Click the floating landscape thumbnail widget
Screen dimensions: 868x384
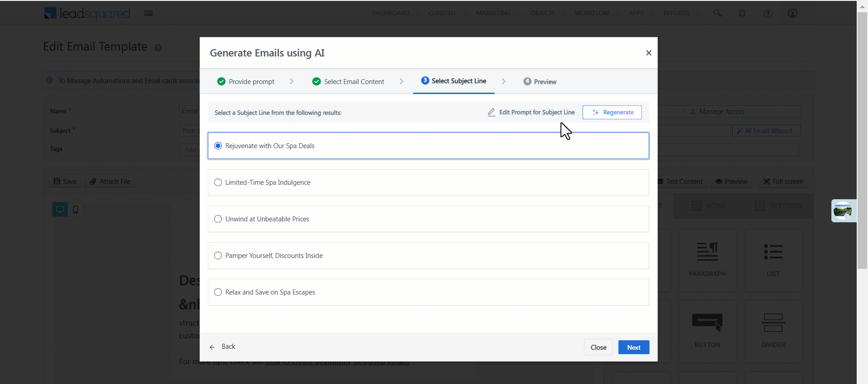tap(843, 211)
